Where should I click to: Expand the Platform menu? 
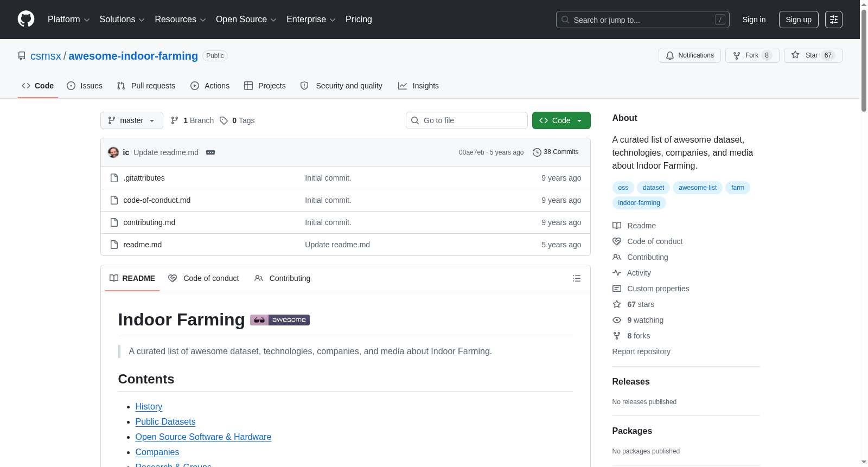[x=69, y=20]
